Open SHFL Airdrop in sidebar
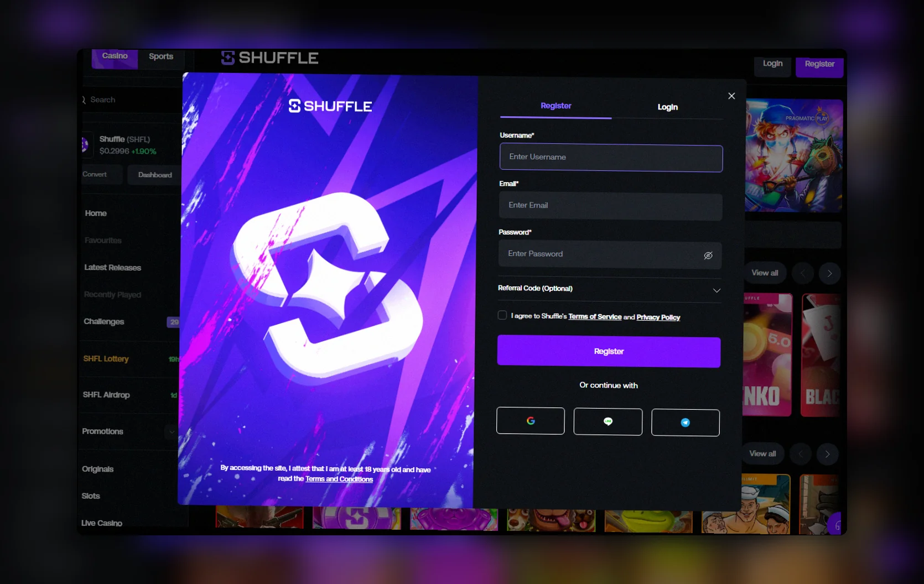Viewport: 924px width, 584px height. coord(106,395)
